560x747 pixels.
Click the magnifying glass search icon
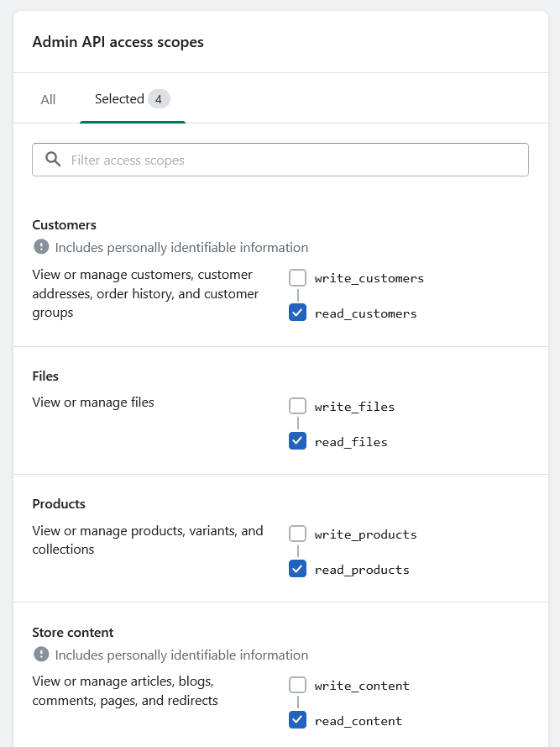coord(53,160)
